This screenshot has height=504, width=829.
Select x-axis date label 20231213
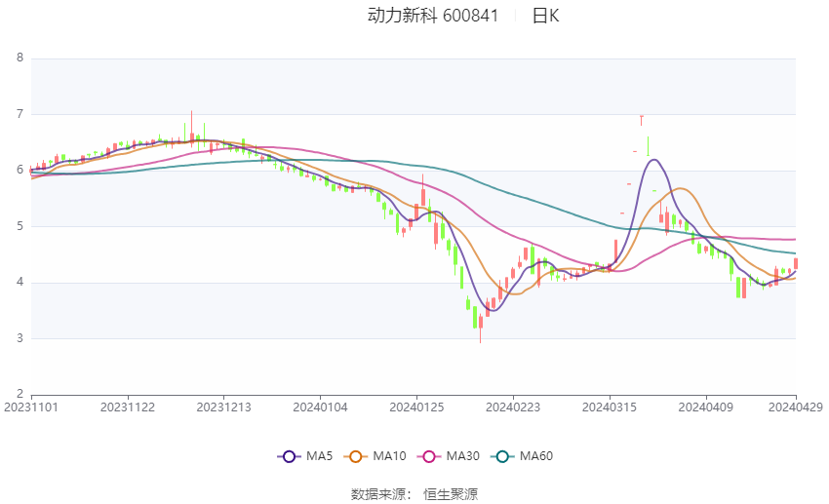(223, 407)
